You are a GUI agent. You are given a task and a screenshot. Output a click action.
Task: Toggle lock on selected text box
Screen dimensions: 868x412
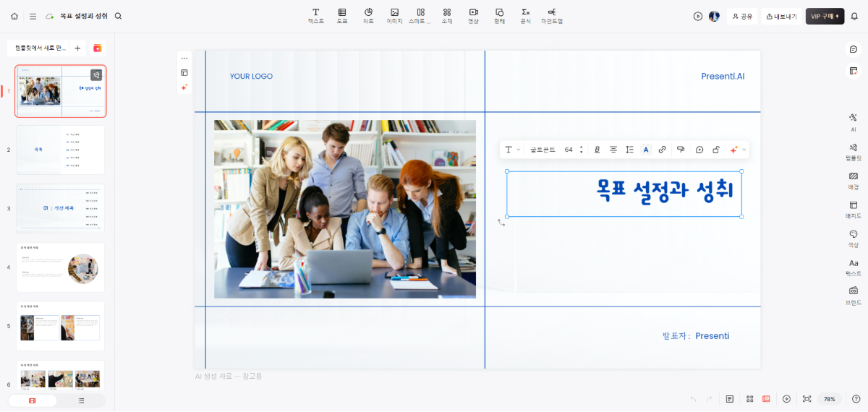(x=716, y=150)
